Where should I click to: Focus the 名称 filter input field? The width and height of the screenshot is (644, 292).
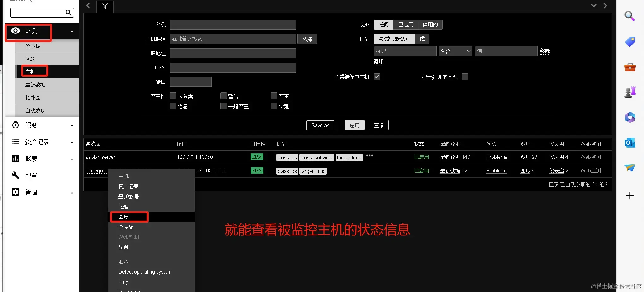(x=233, y=25)
